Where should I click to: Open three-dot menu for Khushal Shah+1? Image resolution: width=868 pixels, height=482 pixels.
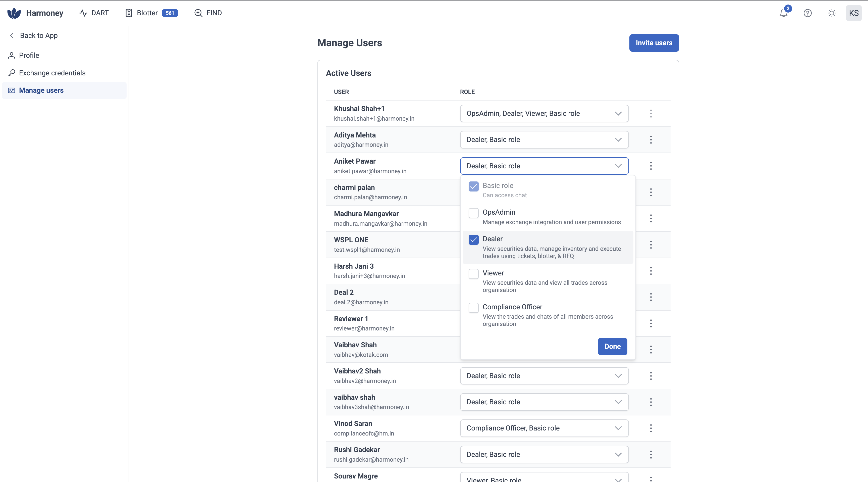point(651,114)
